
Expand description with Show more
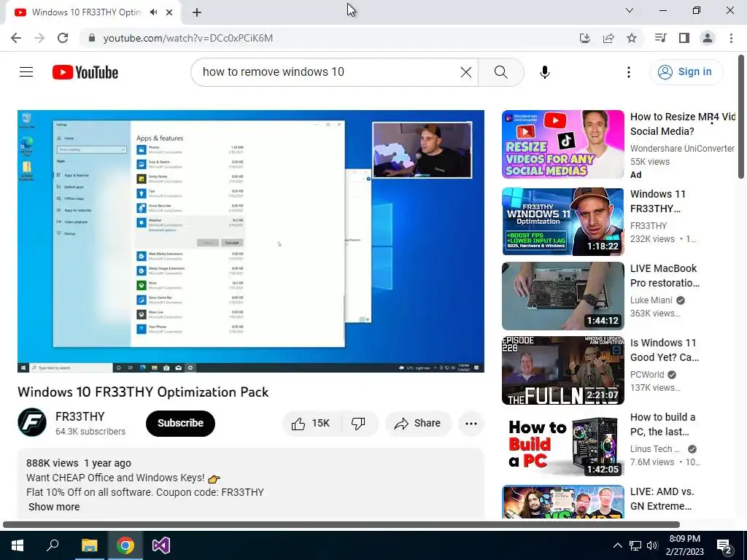click(x=54, y=507)
